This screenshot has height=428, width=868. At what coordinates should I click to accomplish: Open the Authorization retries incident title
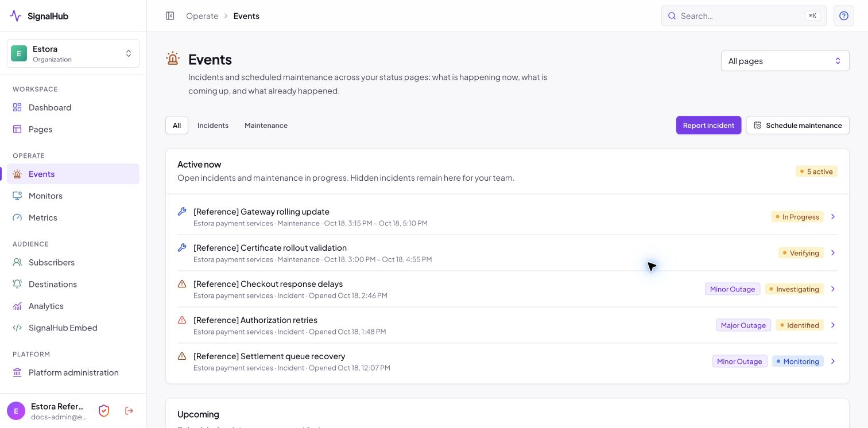255,320
